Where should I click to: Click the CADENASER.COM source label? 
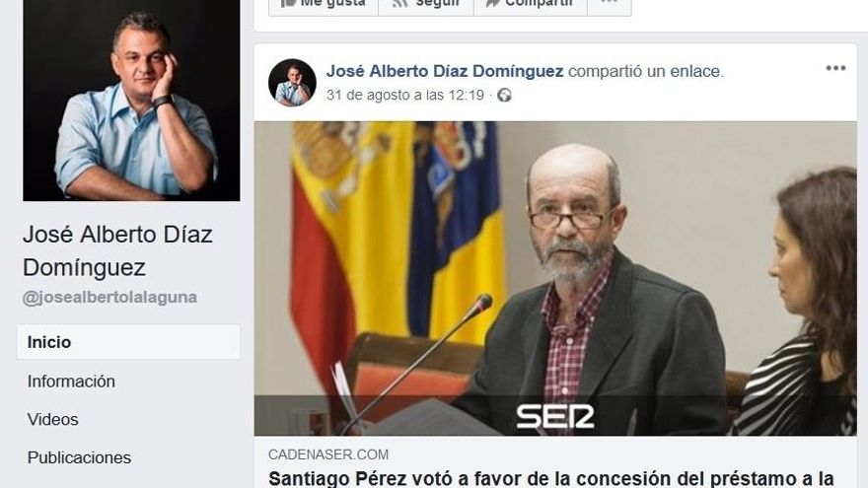pos(328,454)
